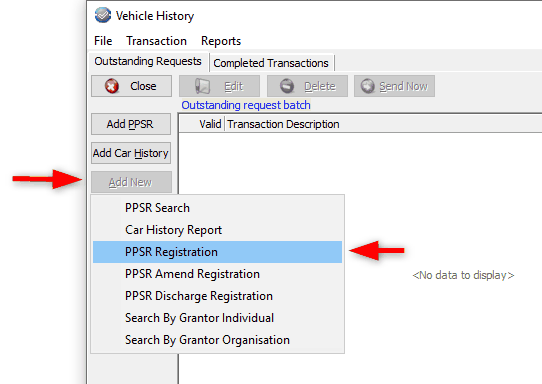Switch to Completed Transactions tab
The height and width of the screenshot is (384, 542).
(271, 63)
